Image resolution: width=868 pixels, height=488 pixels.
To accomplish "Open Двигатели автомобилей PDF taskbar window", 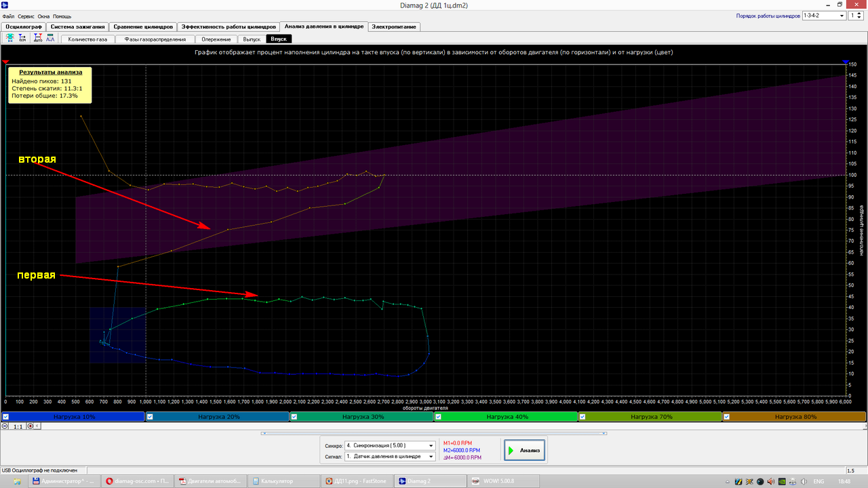I will [x=212, y=481].
